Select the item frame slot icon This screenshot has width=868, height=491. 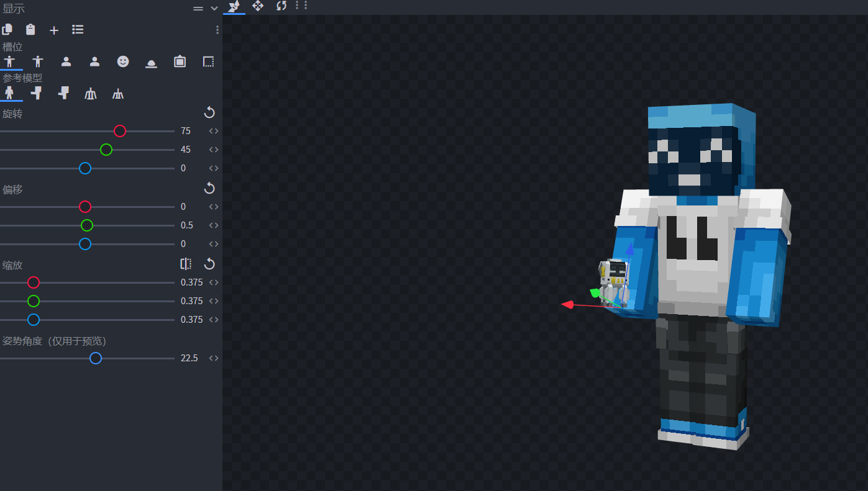click(x=180, y=61)
